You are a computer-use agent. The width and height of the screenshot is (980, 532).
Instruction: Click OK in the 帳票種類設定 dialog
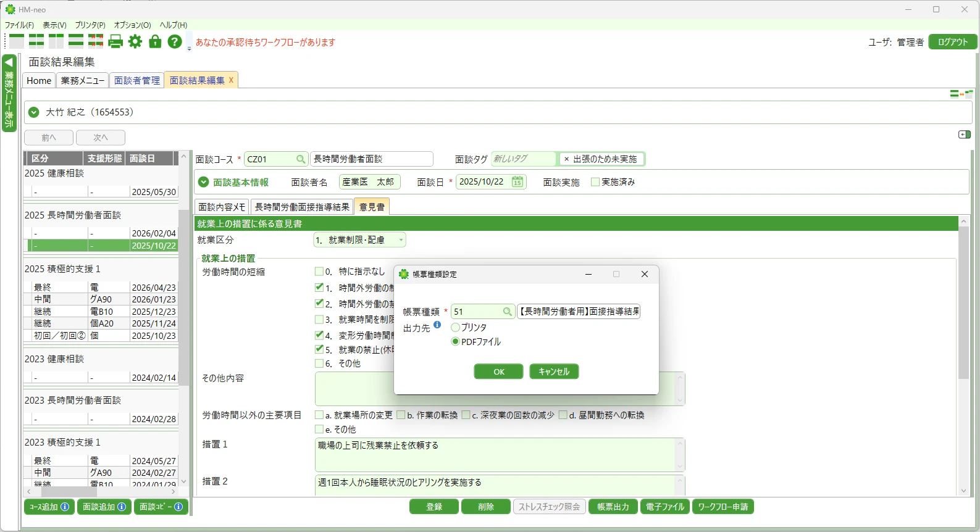(499, 372)
